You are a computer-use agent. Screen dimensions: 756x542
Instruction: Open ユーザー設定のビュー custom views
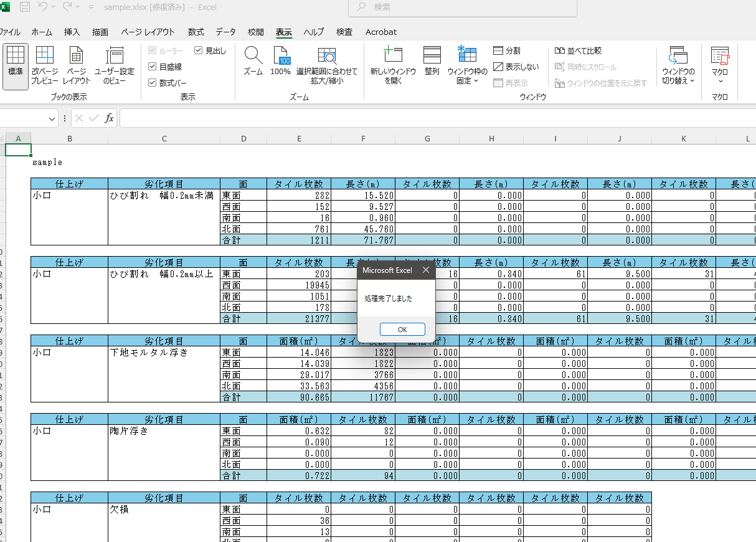coord(114,56)
